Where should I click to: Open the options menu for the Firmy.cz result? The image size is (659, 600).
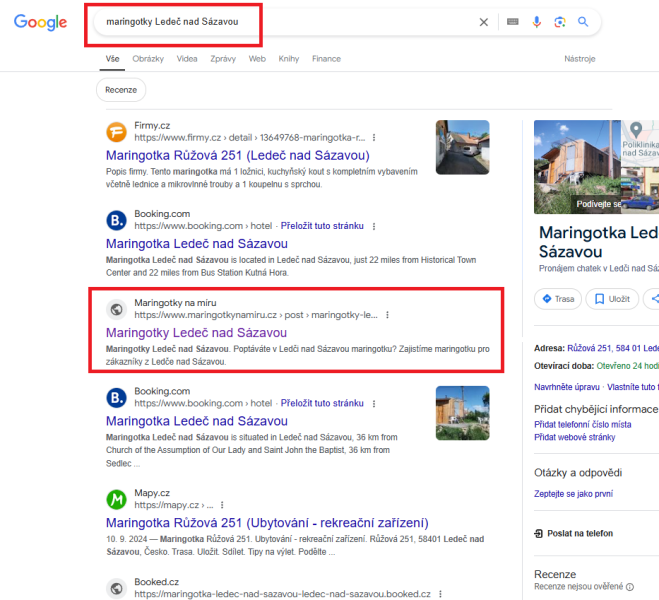pos(374,138)
